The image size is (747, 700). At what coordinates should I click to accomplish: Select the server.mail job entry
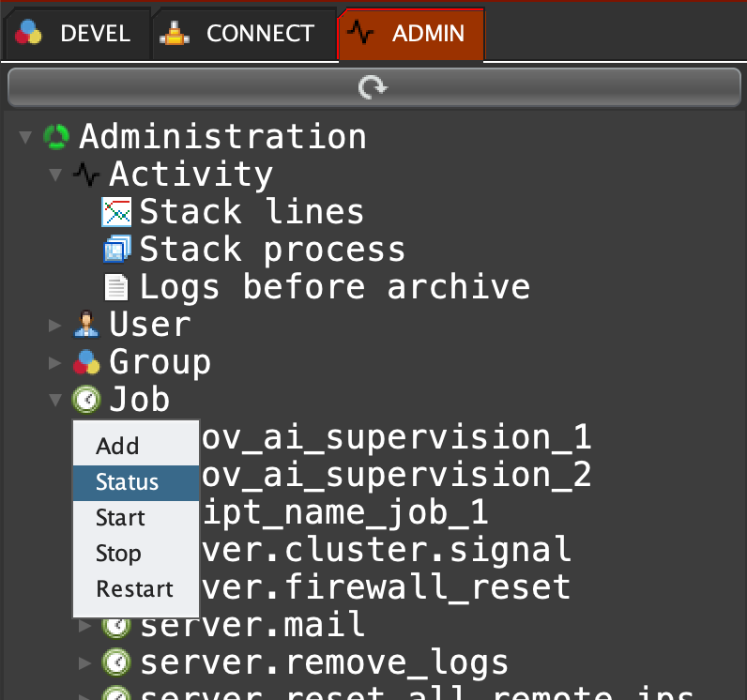coord(252,625)
